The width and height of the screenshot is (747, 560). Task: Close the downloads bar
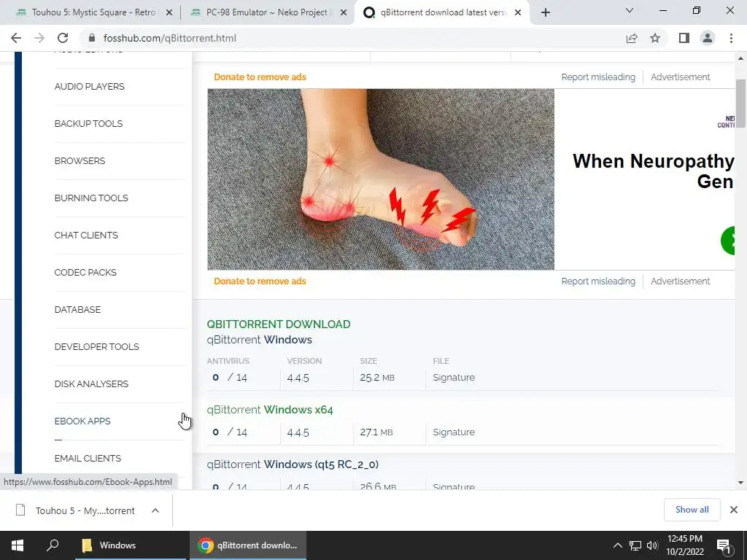[x=734, y=510]
